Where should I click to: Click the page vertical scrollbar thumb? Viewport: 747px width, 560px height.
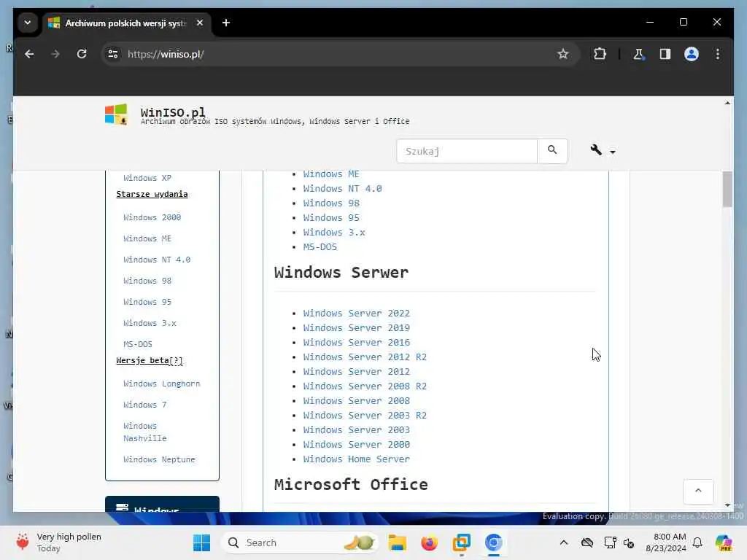coord(727,189)
